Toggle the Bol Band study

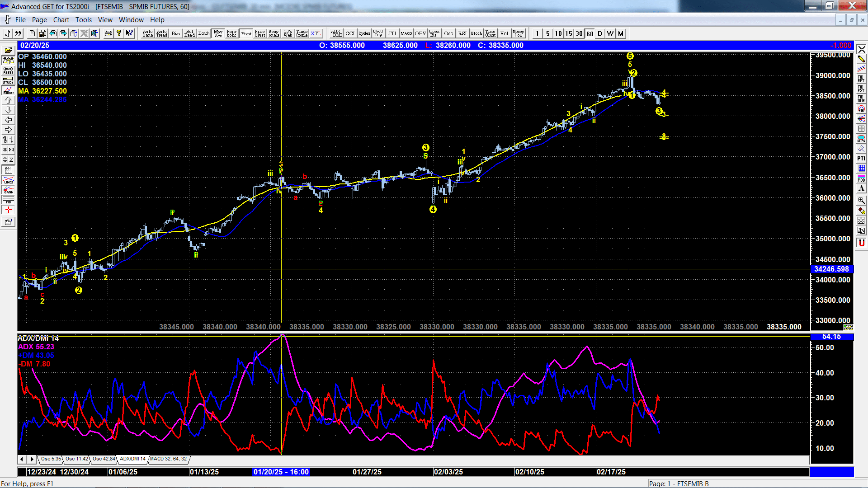point(189,33)
